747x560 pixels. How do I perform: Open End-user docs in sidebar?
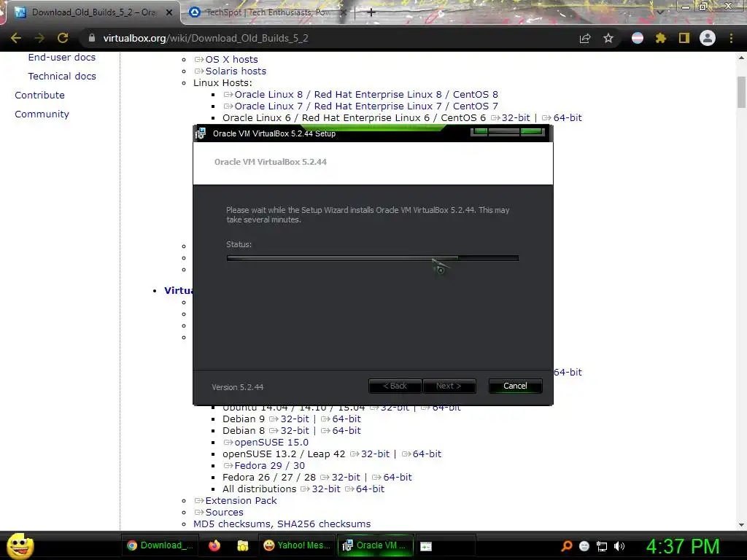[x=62, y=57]
